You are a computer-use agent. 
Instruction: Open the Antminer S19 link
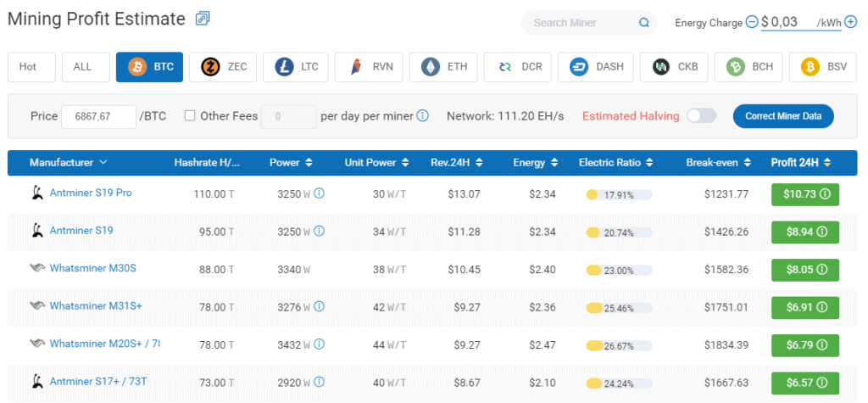point(81,231)
